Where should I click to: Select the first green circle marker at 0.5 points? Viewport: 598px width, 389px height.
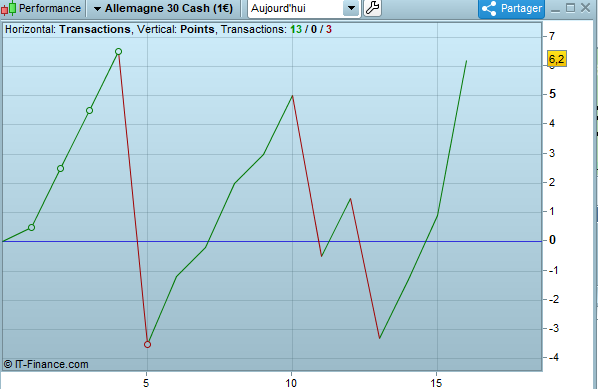[32, 227]
